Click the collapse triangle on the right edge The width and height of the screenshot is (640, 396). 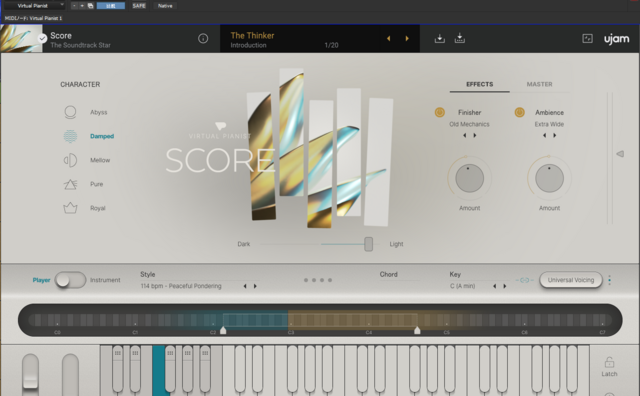[x=620, y=154]
